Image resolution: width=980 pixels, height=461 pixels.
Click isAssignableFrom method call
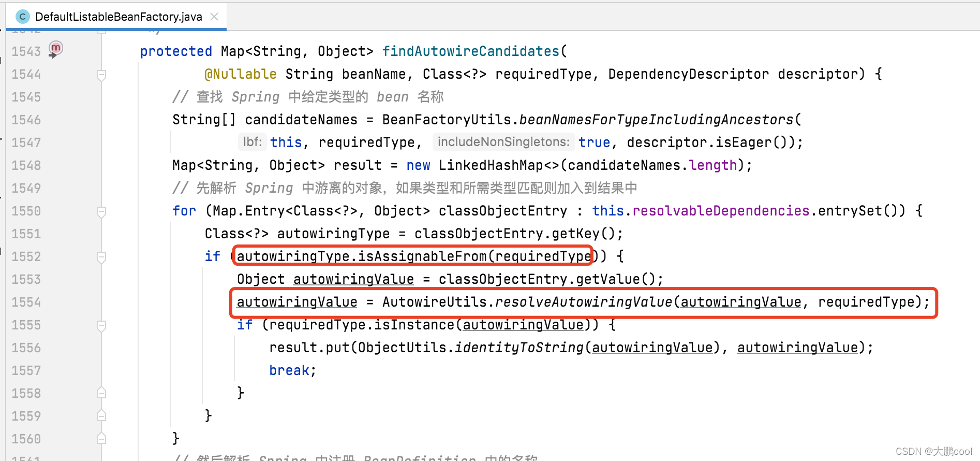coord(422,256)
